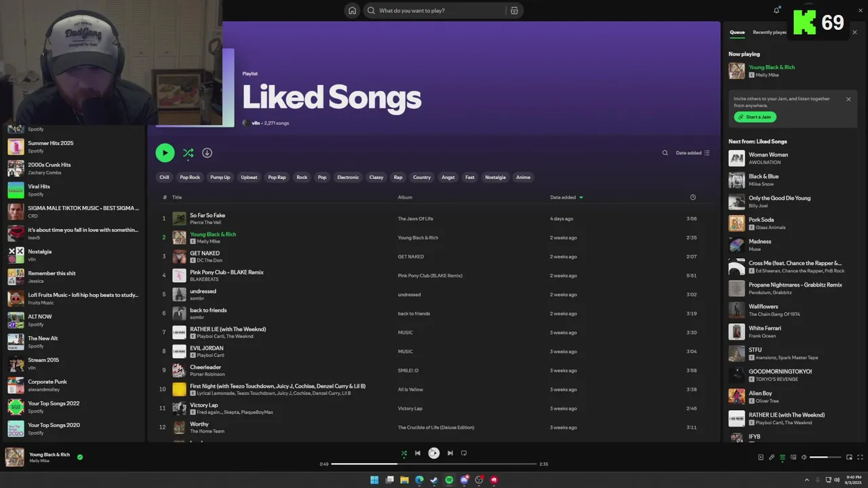Search within playlist using magnifier icon

click(665, 152)
